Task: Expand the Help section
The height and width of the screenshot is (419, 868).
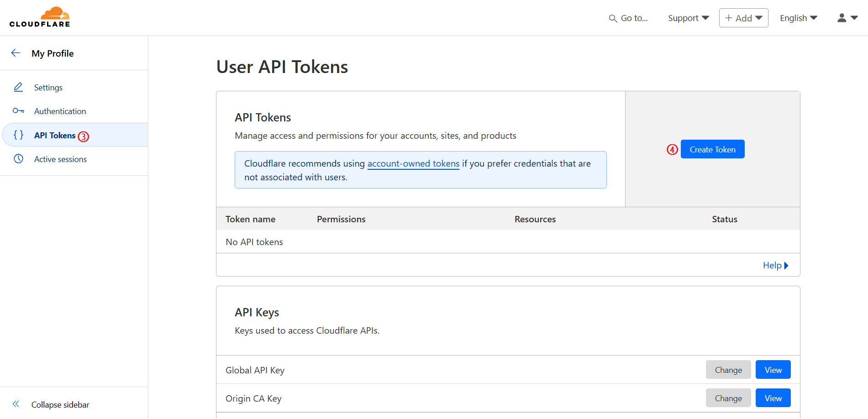Action: click(775, 265)
